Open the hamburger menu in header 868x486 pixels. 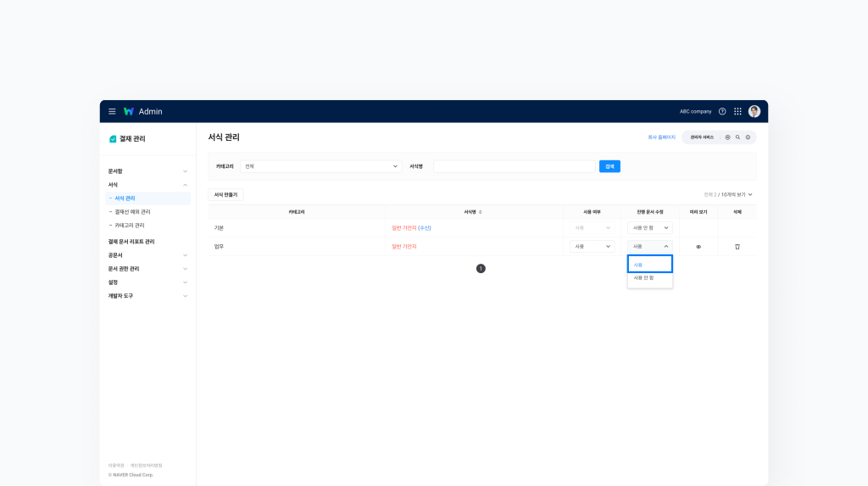click(112, 111)
